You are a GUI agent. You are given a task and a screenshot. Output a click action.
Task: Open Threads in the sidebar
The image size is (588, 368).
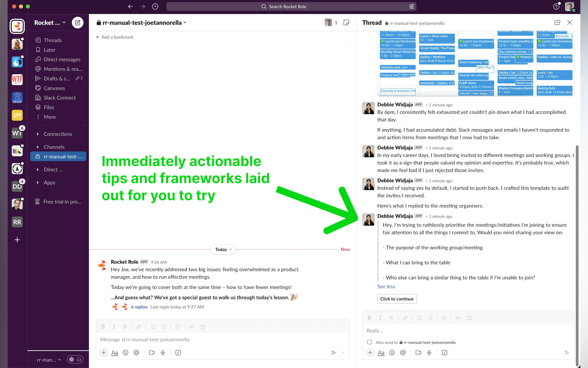[53, 40]
